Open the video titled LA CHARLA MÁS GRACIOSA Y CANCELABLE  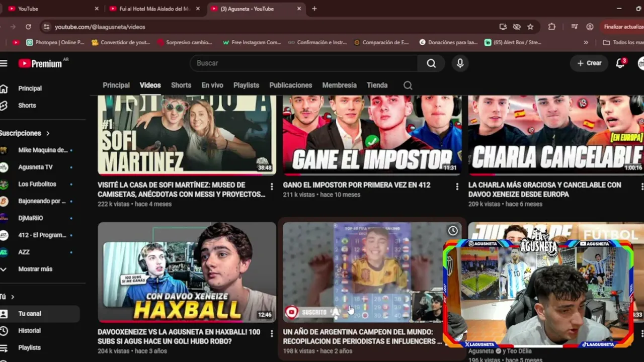tap(545, 190)
